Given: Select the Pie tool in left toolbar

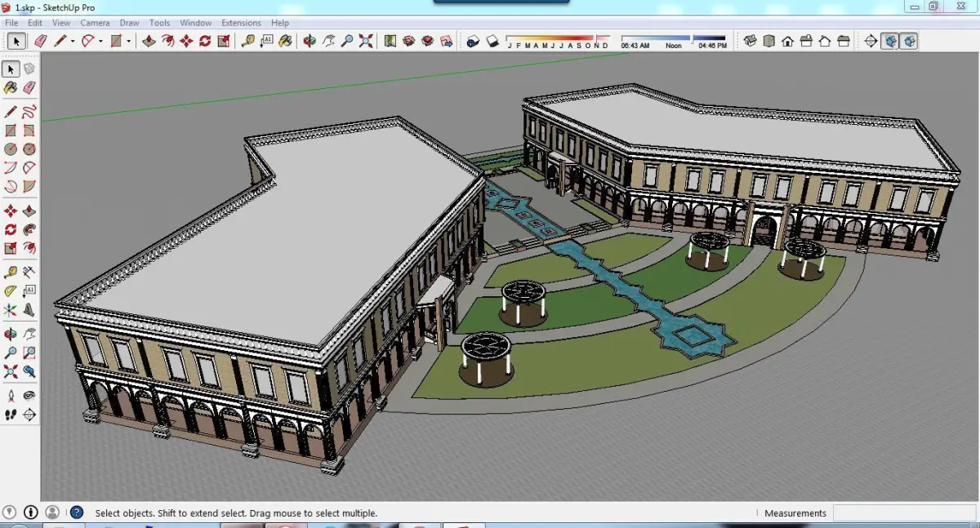Looking at the screenshot, I should click(x=29, y=186).
